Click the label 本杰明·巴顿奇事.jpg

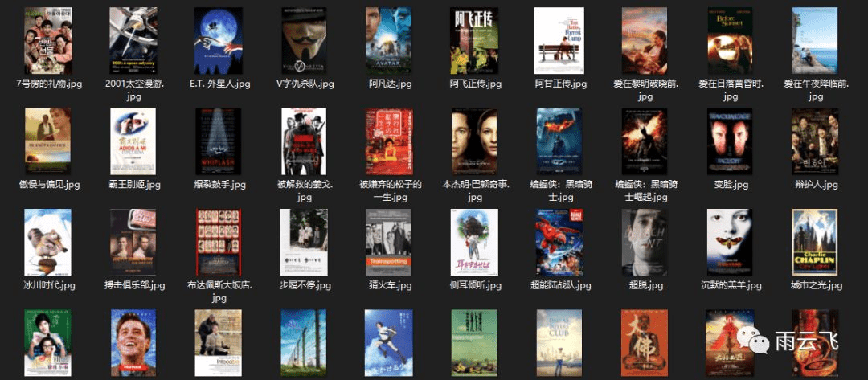[x=476, y=190]
